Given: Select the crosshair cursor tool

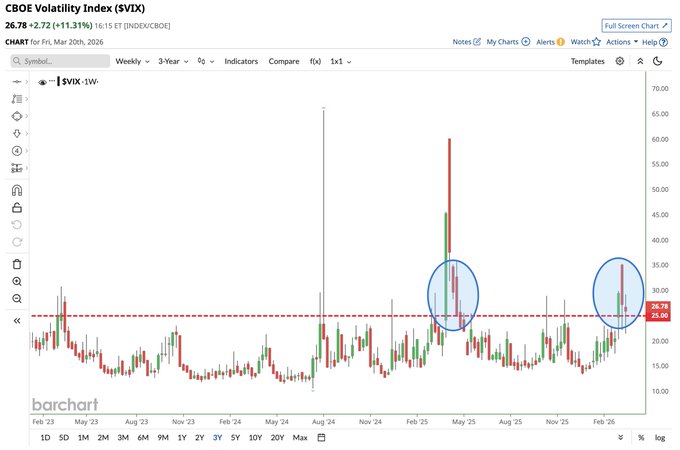Looking at the screenshot, I should coord(17,82).
